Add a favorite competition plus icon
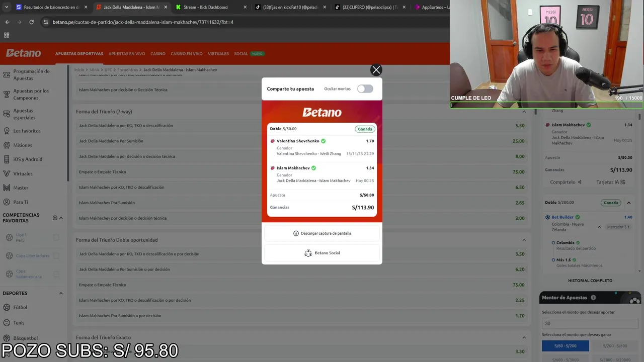This screenshot has height=362, width=644. click(55, 218)
